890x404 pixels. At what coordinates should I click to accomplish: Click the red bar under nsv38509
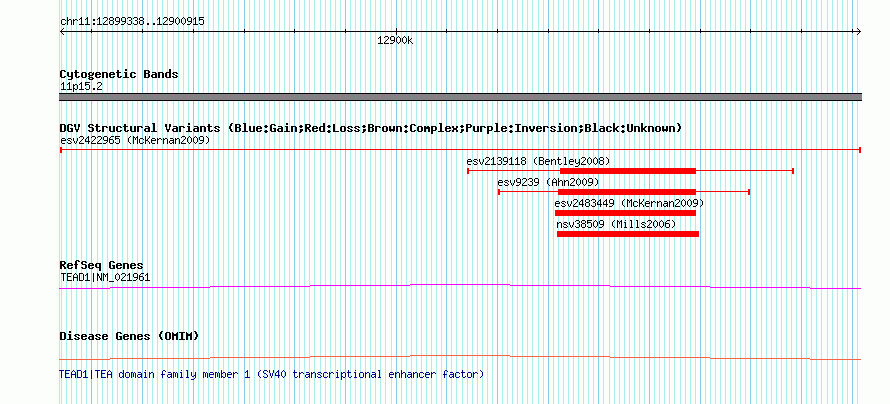click(628, 234)
